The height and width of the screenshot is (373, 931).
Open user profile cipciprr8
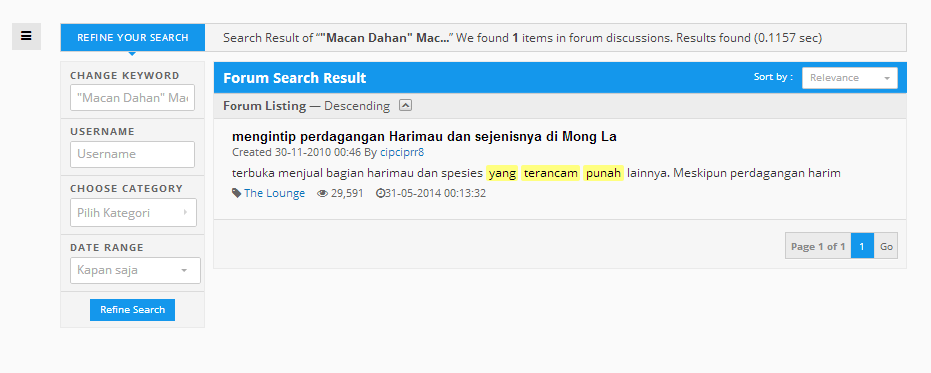point(402,152)
